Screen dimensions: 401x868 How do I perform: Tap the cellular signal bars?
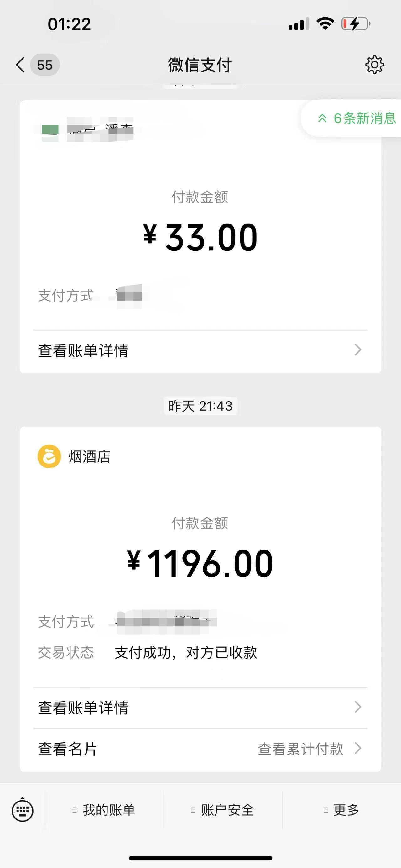299,24
